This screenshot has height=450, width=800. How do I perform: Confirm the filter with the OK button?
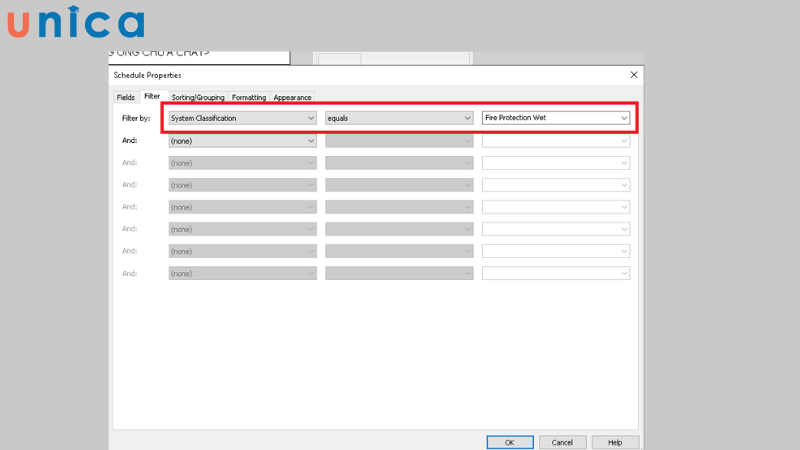coord(509,442)
